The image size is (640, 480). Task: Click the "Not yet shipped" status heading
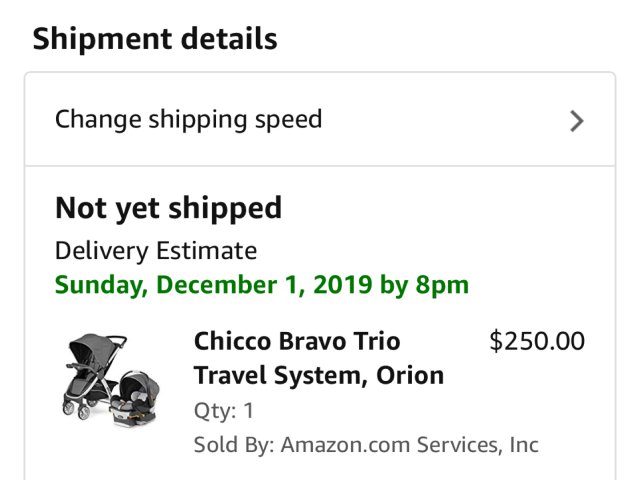coord(168,208)
